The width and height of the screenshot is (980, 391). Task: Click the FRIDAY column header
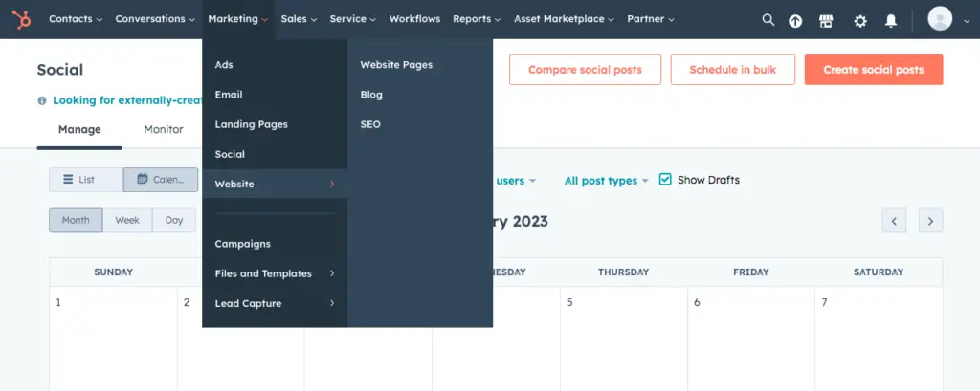751,272
